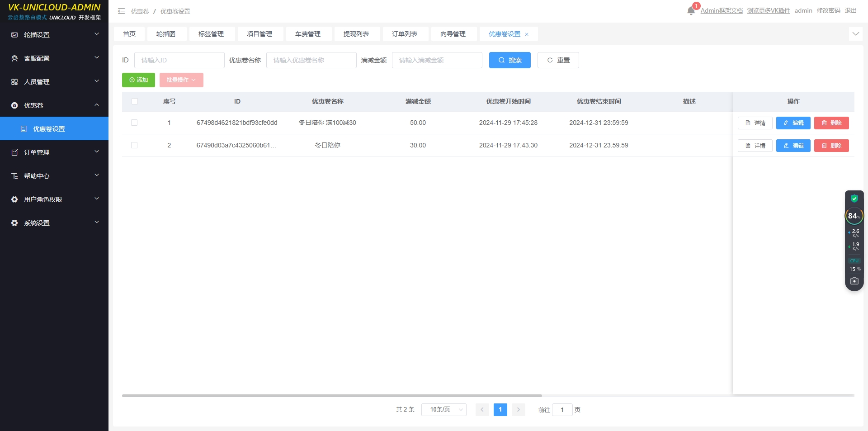This screenshot has width=868, height=431.
Task: Click the blue 搜索 button
Action: coord(510,60)
